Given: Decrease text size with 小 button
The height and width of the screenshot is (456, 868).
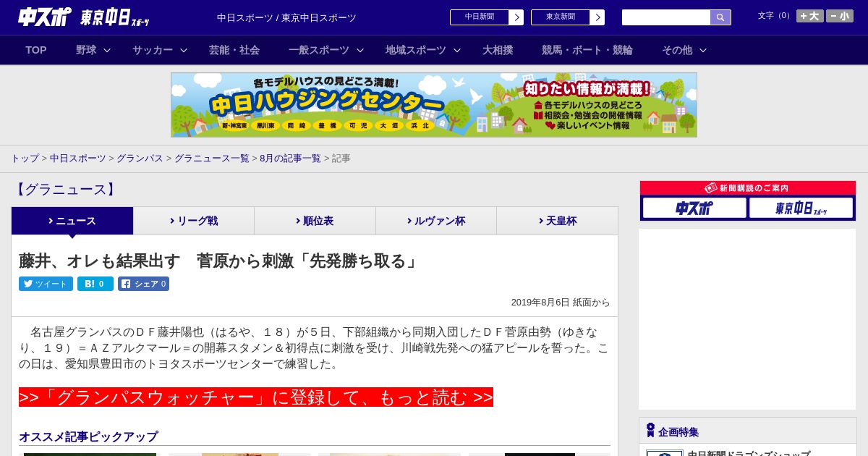Looking at the screenshot, I should tap(840, 16).
